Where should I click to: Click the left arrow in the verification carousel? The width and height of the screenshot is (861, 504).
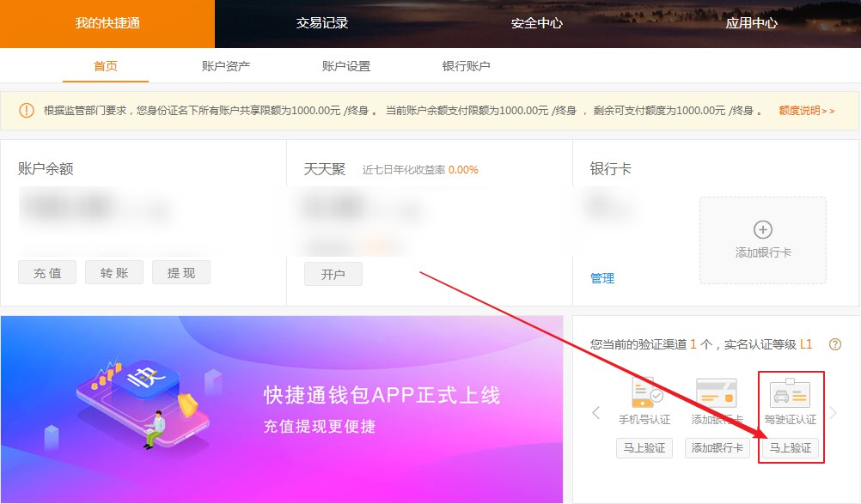pos(596,412)
